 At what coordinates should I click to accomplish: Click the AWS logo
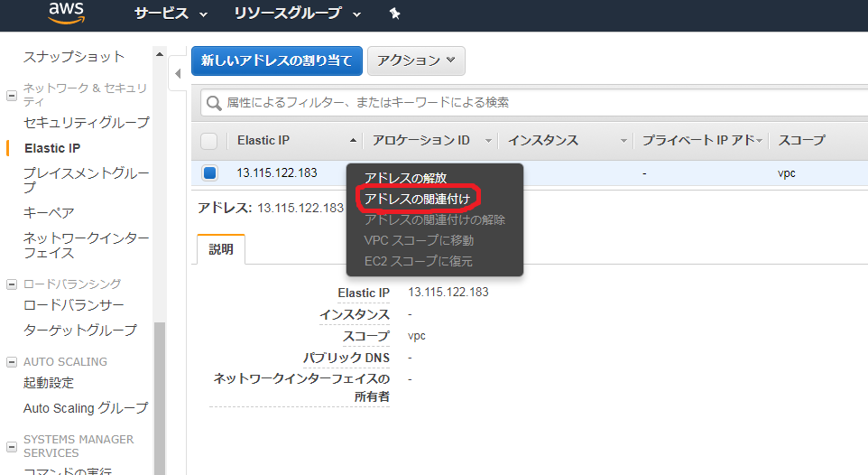tap(67, 13)
